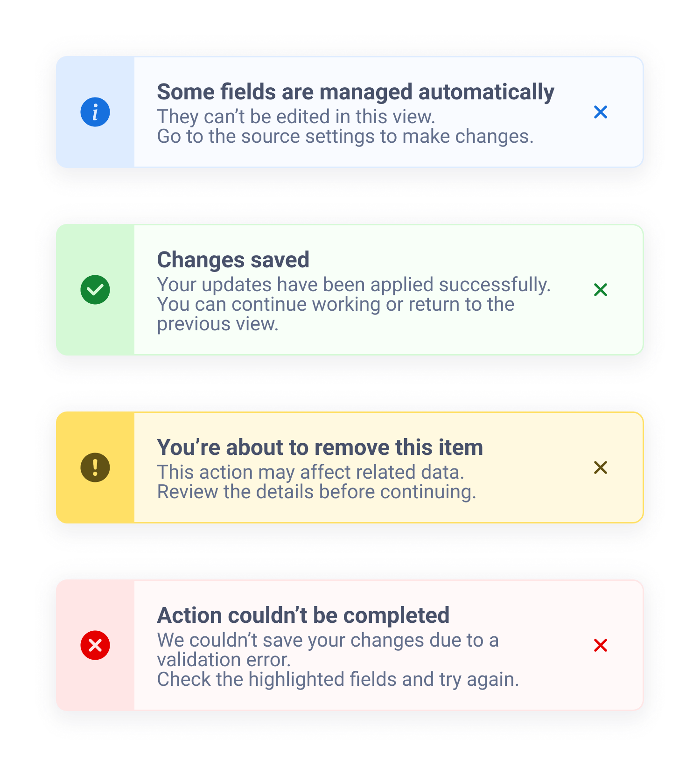
Task: Click the 'Changes saved' title
Action: pyautogui.click(x=233, y=260)
